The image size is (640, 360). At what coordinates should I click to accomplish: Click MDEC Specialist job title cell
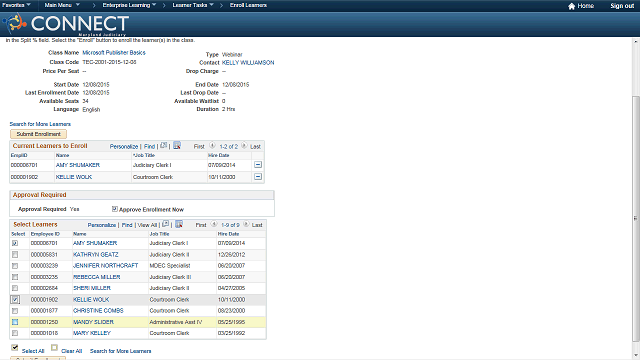point(170,266)
